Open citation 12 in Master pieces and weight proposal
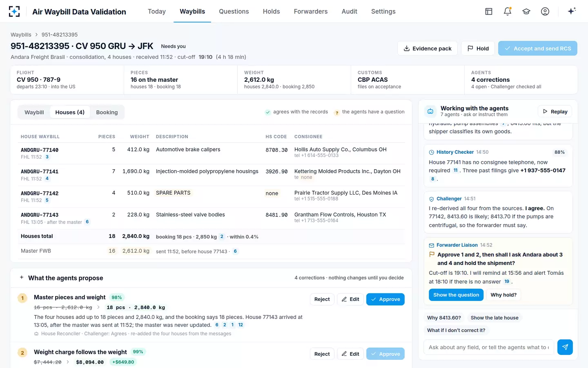This screenshot has width=588, height=368. 241,325
